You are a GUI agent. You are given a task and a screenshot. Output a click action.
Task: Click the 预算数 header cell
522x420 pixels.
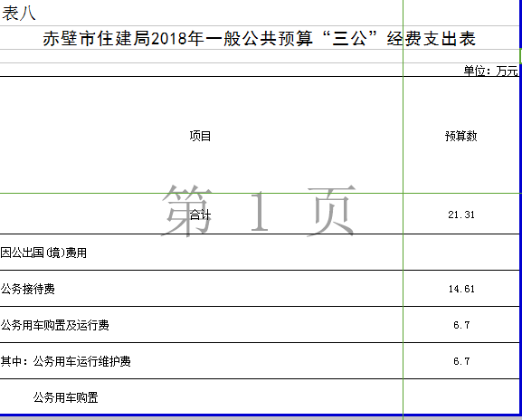coord(461,136)
